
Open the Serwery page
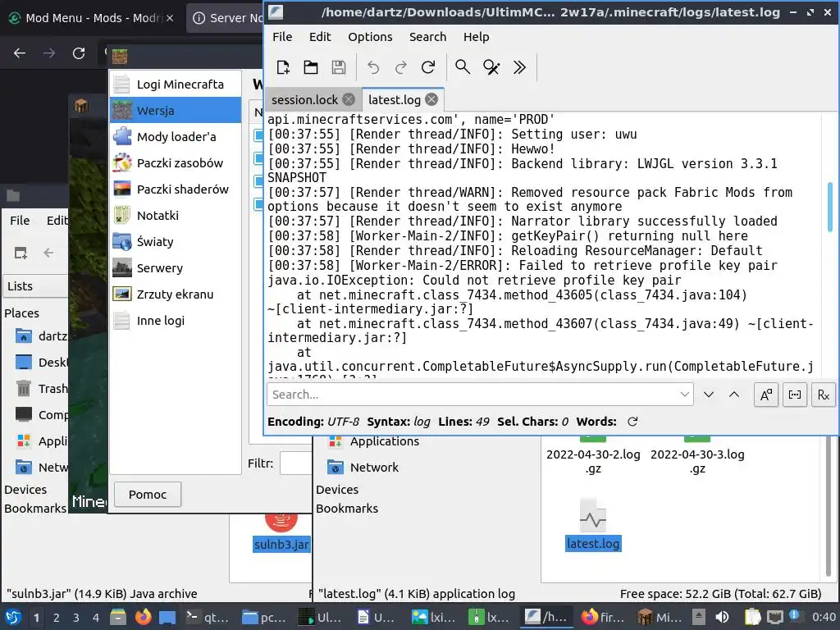[176, 268]
